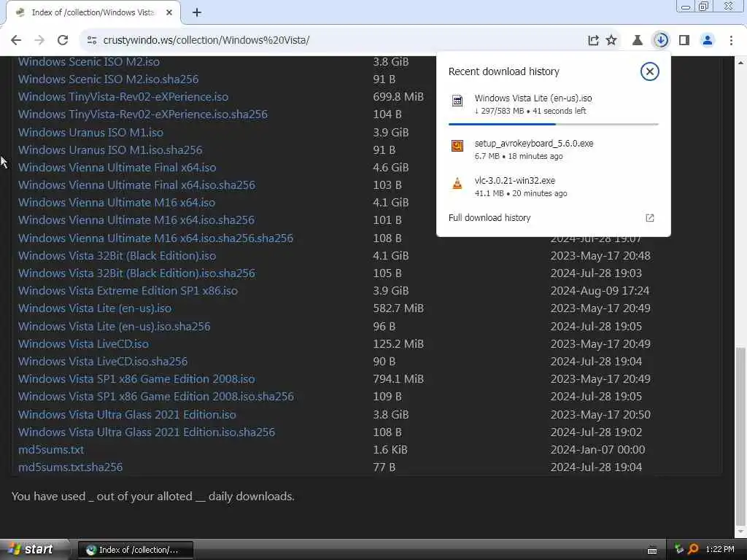Open the profile avatar menu
The height and width of the screenshot is (560, 747).
(x=708, y=41)
